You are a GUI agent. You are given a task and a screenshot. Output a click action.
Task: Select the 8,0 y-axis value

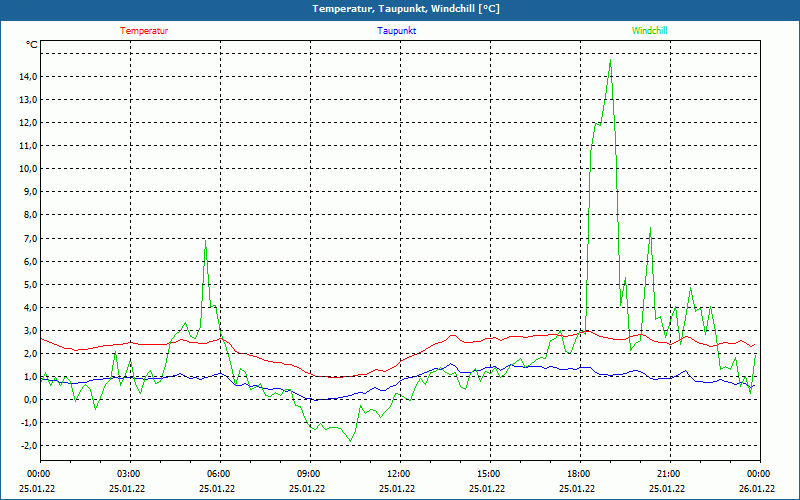click(x=30, y=215)
